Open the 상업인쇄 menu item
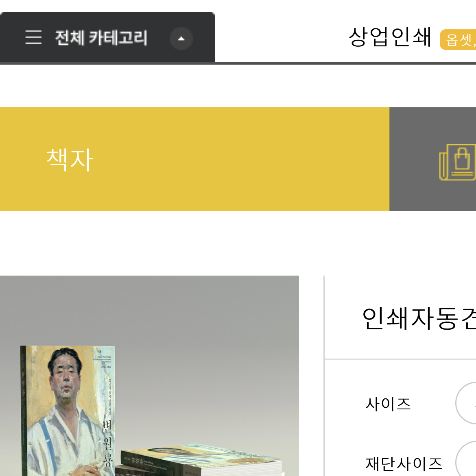This screenshot has width=476, height=476. (390, 37)
